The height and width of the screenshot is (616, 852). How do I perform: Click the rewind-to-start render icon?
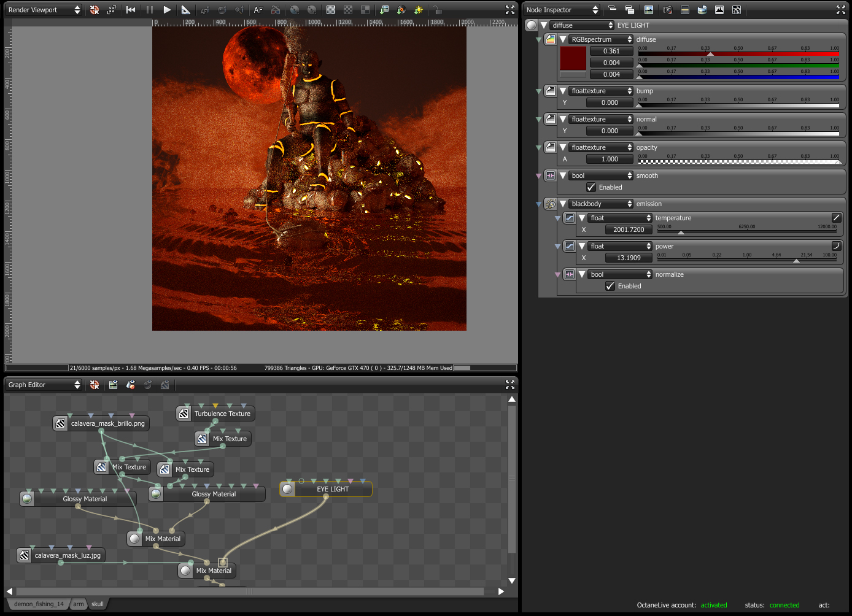coord(131,10)
